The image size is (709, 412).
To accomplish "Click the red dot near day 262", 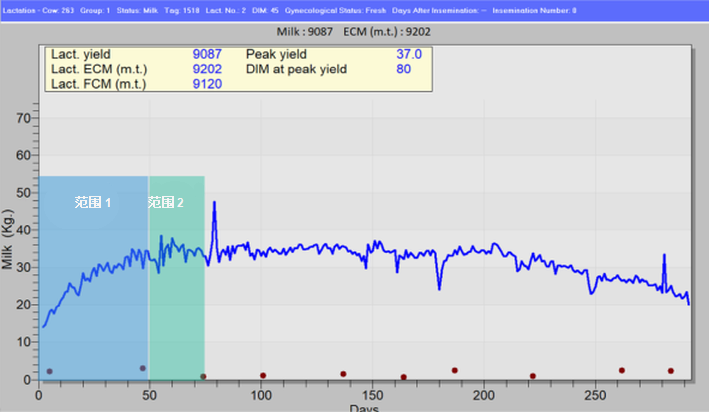I will pos(622,370).
